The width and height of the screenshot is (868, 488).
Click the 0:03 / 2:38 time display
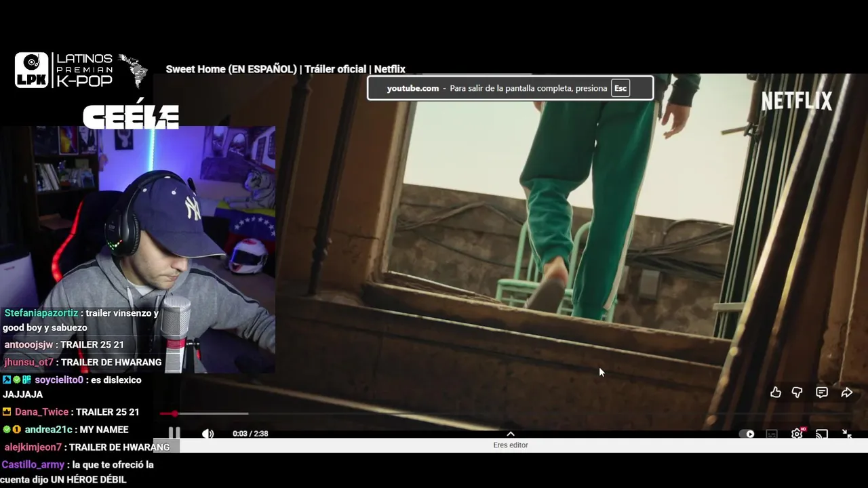coord(250,434)
